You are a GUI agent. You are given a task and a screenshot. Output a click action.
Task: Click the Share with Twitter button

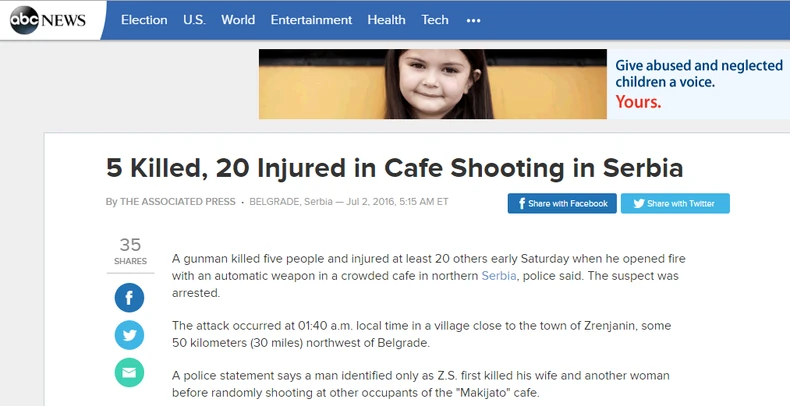pos(675,204)
